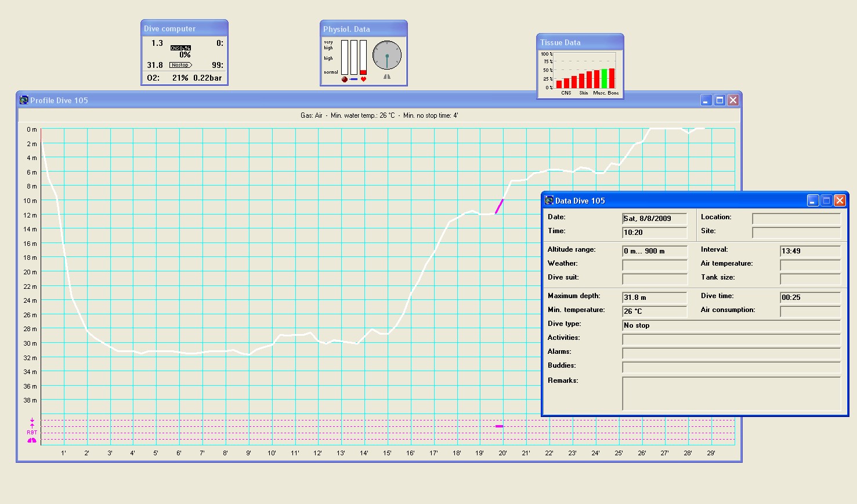Click the Dive type field showing No stop
Viewport: 857px width, 504px height.
731,325
